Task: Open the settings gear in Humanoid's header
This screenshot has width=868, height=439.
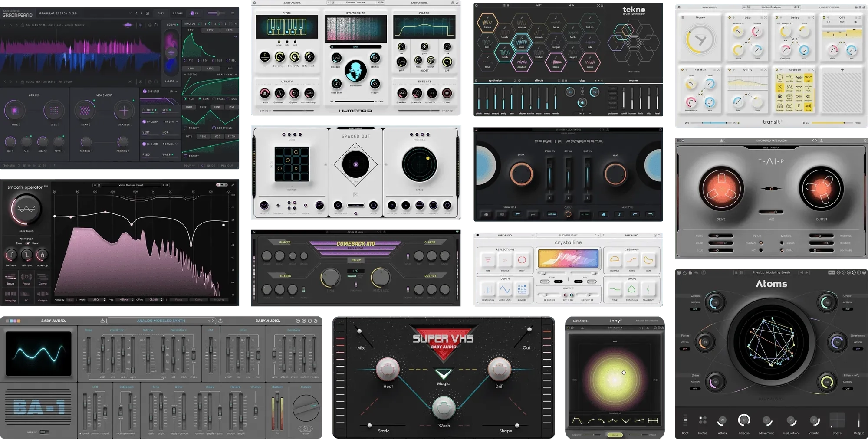Action: pos(254,3)
